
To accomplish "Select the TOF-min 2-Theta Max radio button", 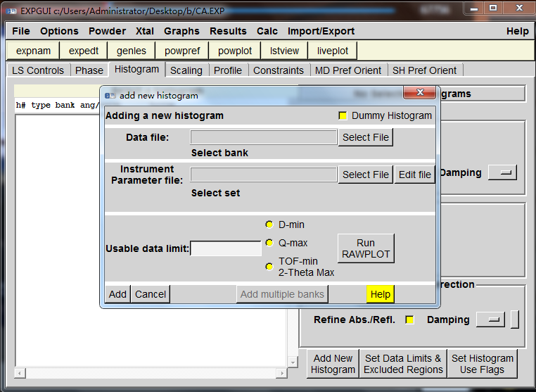I will (x=269, y=267).
